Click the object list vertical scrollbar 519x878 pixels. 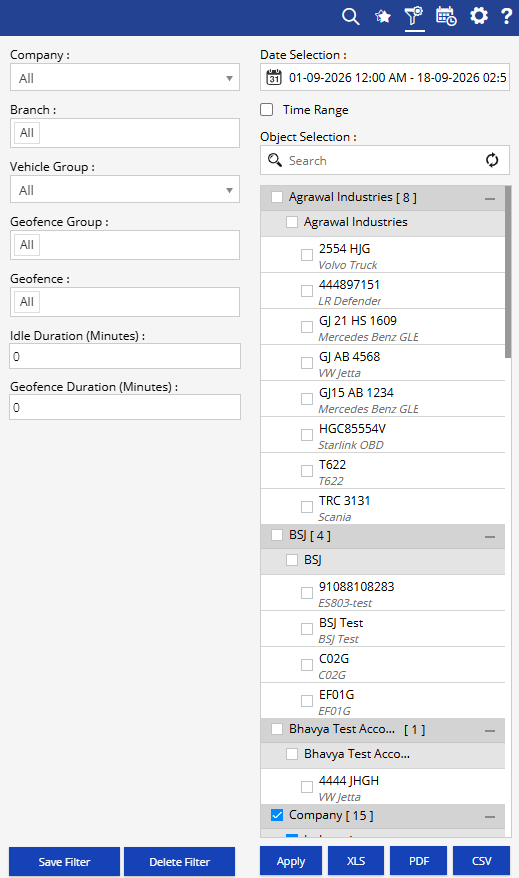point(508,272)
